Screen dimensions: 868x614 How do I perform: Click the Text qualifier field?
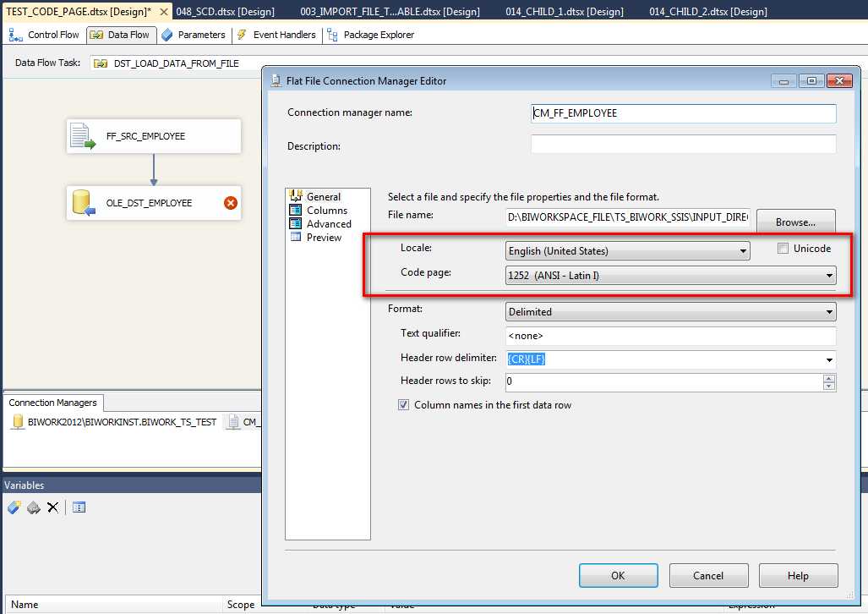[670, 336]
